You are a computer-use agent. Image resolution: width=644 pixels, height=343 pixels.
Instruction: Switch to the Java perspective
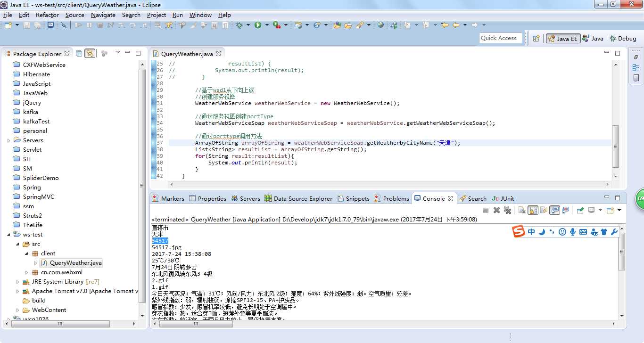pyautogui.click(x=593, y=39)
